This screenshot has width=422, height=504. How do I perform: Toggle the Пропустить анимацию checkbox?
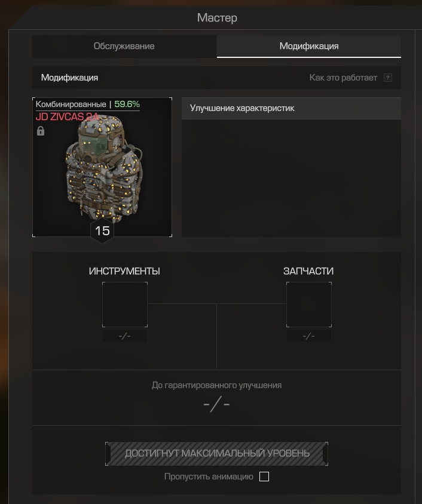(x=264, y=477)
